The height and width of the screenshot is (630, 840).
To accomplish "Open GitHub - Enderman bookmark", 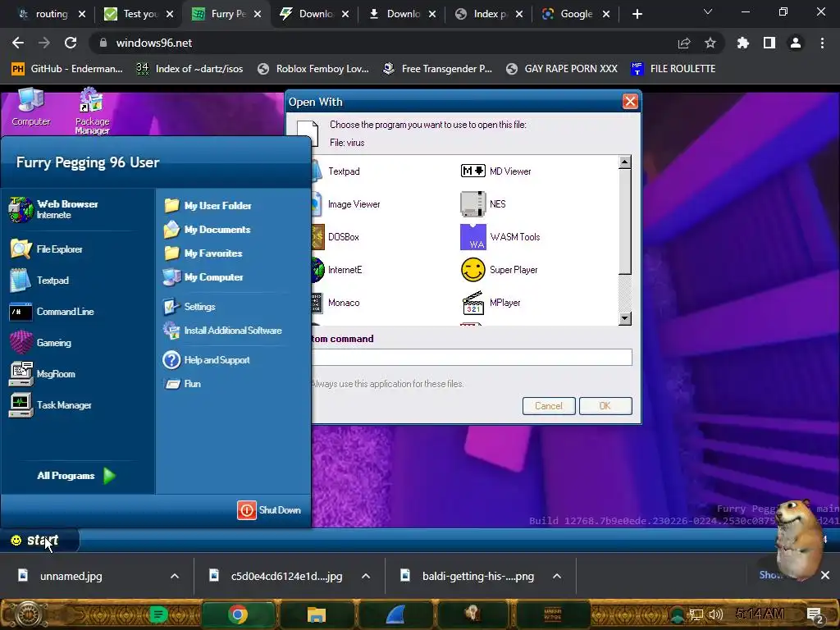I will tap(67, 69).
